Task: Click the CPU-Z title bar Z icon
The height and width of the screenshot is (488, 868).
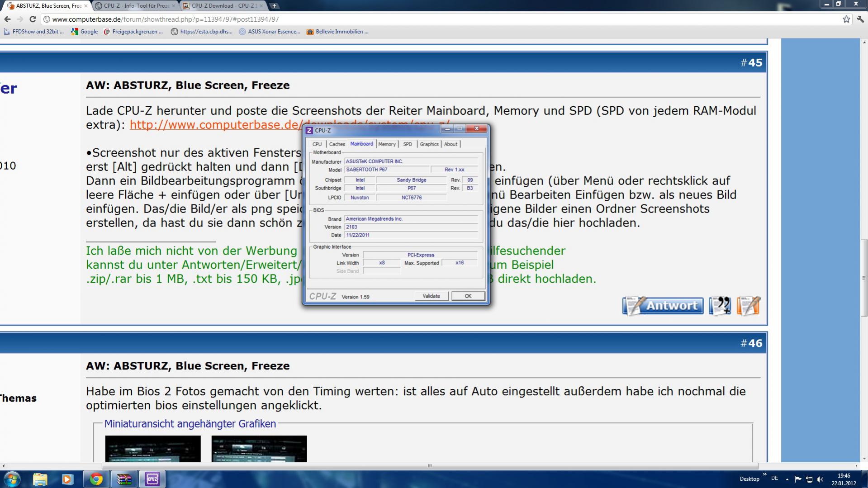Action: click(x=309, y=130)
